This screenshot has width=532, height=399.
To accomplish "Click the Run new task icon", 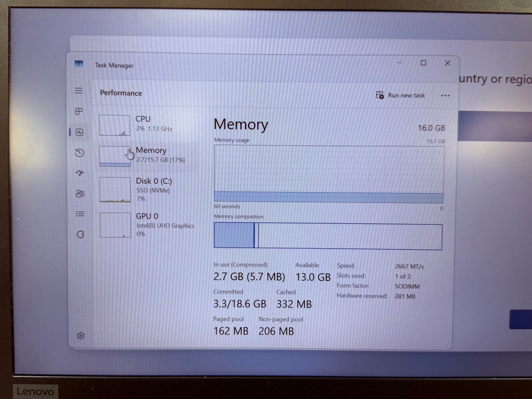I will coord(379,95).
